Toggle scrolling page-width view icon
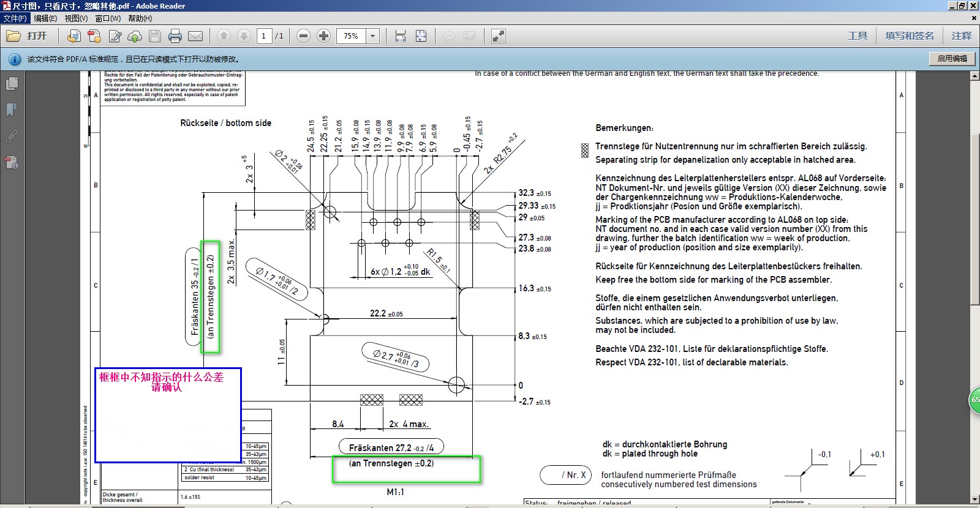 [x=401, y=36]
